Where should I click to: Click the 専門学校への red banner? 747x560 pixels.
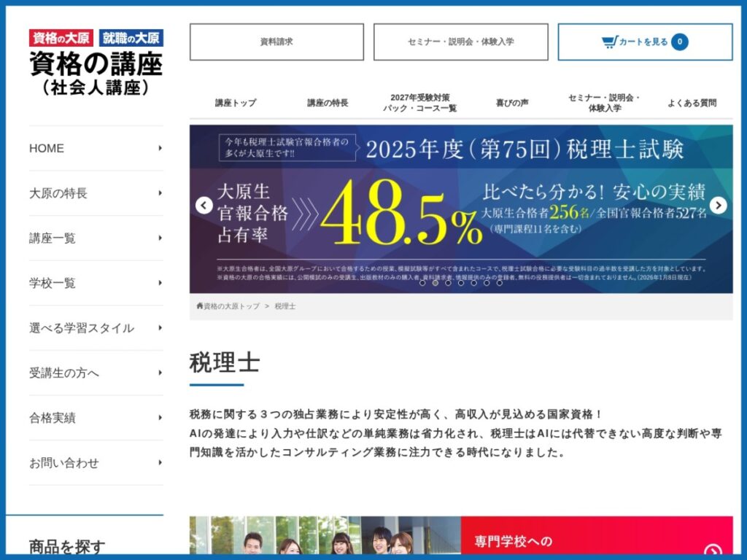tap(597, 536)
